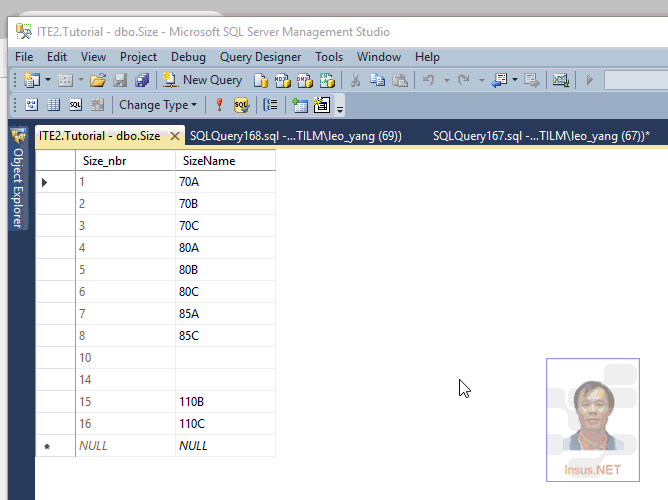Select the cell containing 85C
The height and width of the screenshot is (500, 668).
pos(225,336)
